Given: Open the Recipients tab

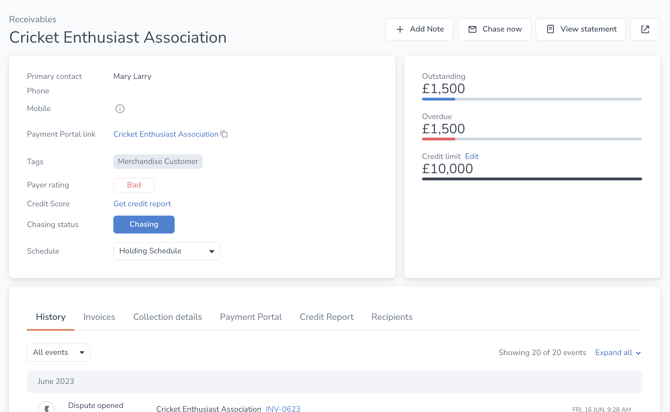Looking at the screenshot, I should point(391,317).
